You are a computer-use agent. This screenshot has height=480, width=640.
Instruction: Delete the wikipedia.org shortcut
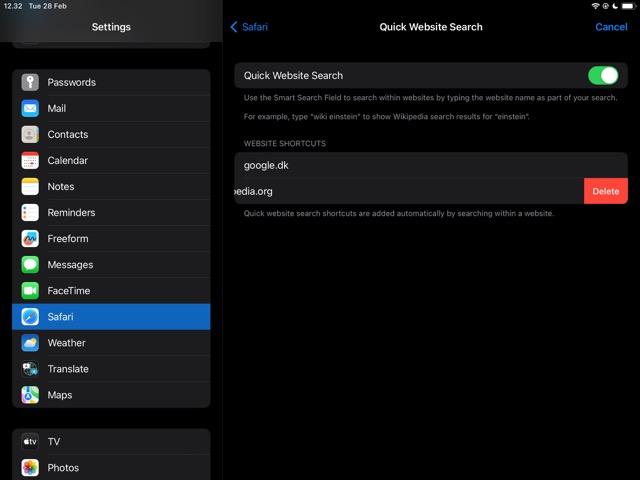click(605, 191)
